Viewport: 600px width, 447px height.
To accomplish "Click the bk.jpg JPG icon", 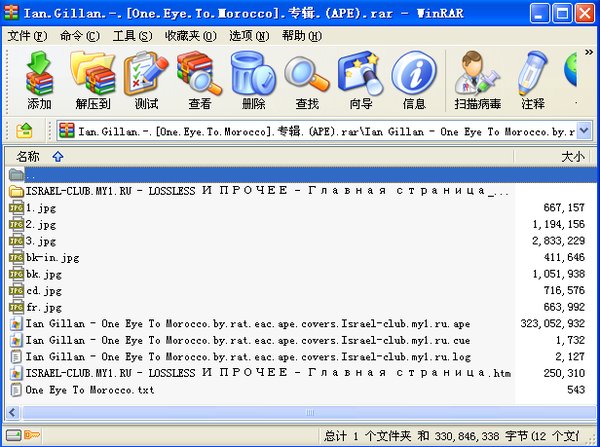I will tap(16, 274).
